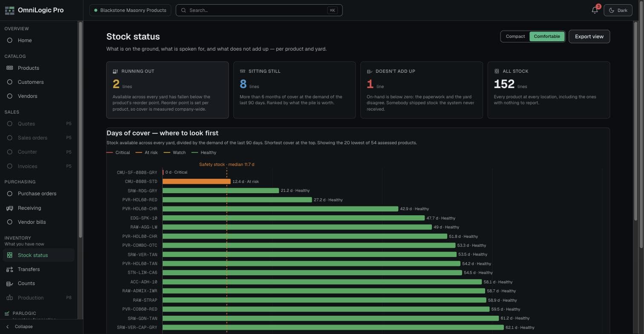Click the sidebar scrollbar
The width and height of the screenshot is (644, 334).
pyautogui.click(x=80, y=130)
